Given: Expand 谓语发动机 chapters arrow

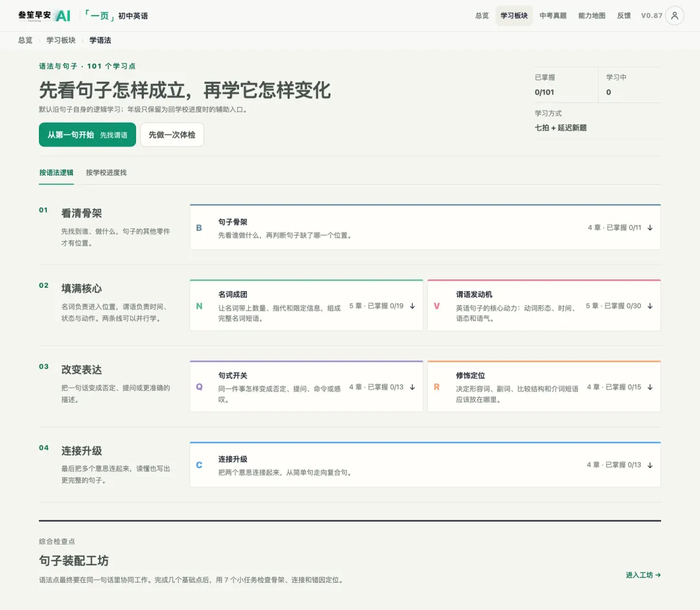Looking at the screenshot, I should (x=650, y=306).
